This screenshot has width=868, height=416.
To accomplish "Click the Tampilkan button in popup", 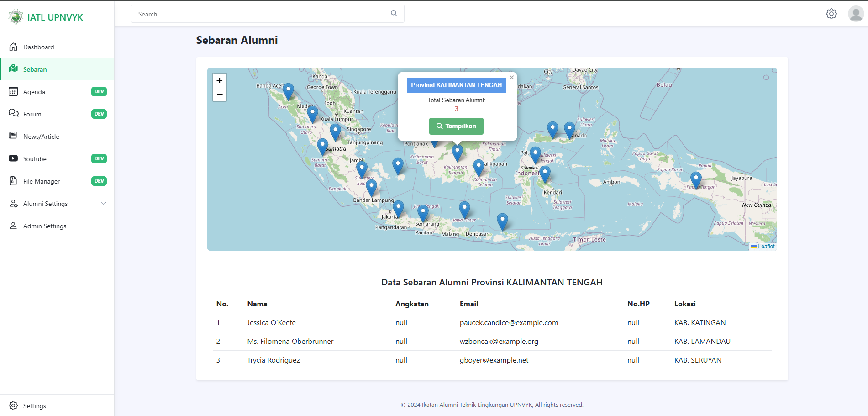I will coord(456,126).
